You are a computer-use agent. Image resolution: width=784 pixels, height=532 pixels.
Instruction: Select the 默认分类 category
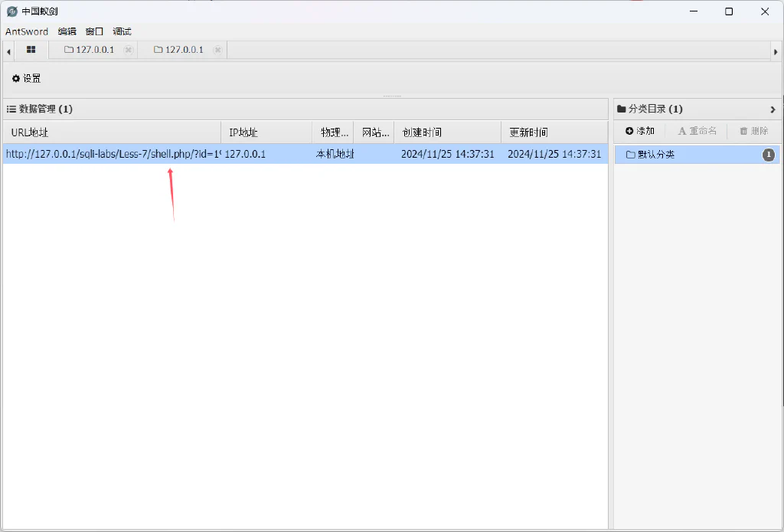697,155
